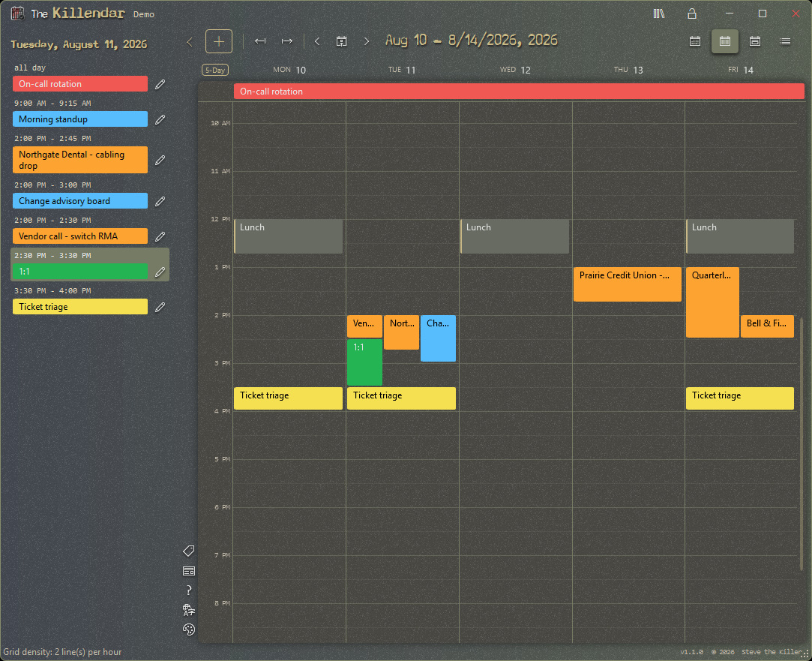Image resolution: width=812 pixels, height=661 pixels.
Task: Click the vertical scrollbar of the calendar grid
Action: pyautogui.click(x=802, y=444)
